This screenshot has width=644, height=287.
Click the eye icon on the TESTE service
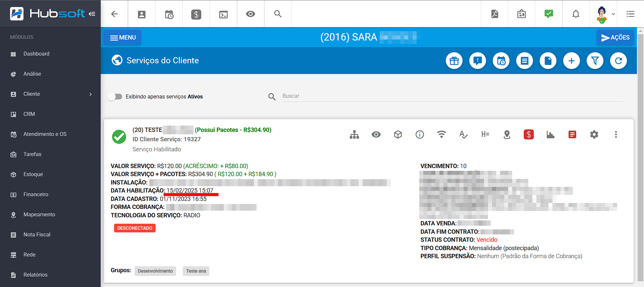click(x=376, y=135)
